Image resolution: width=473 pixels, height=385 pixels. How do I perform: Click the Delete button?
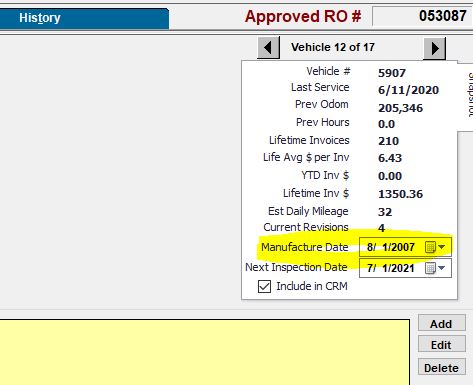tap(442, 368)
